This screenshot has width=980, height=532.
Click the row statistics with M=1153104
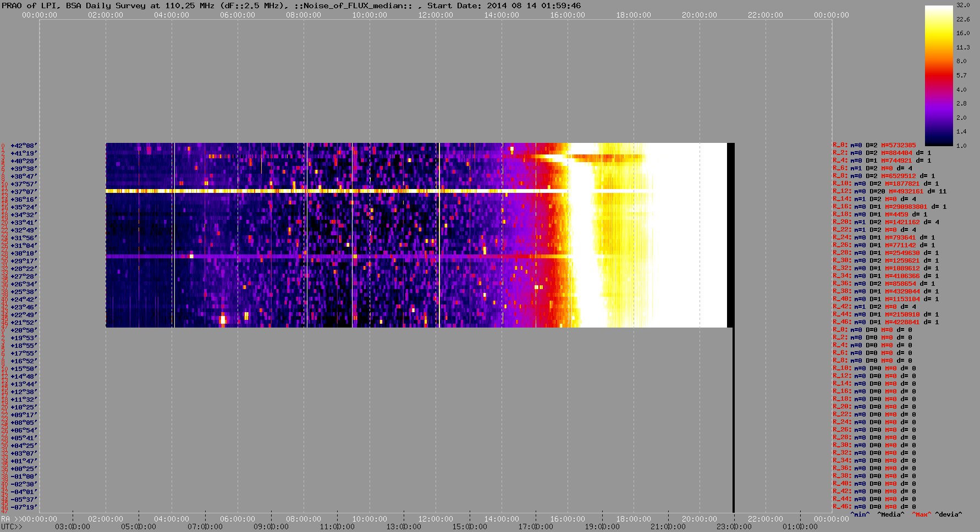[x=886, y=299]
